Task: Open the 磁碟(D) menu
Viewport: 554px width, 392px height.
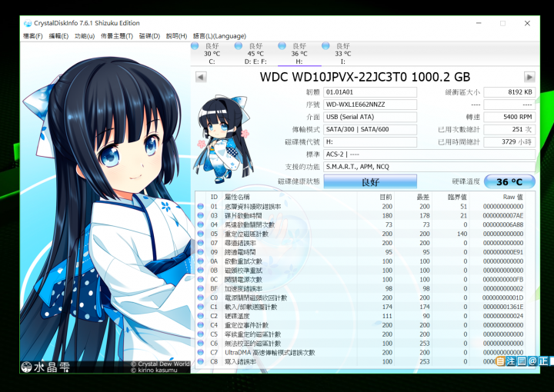Action: (149, 36)
